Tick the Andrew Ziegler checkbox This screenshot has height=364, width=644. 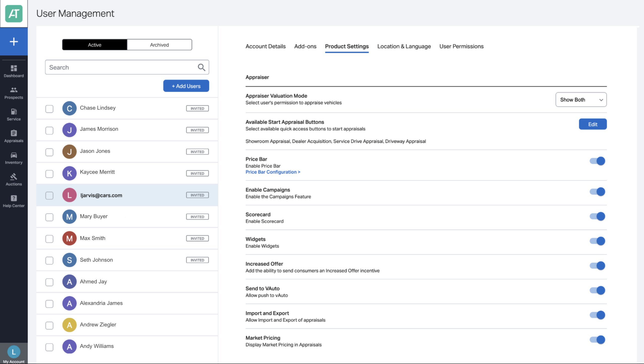click(49, 326)
